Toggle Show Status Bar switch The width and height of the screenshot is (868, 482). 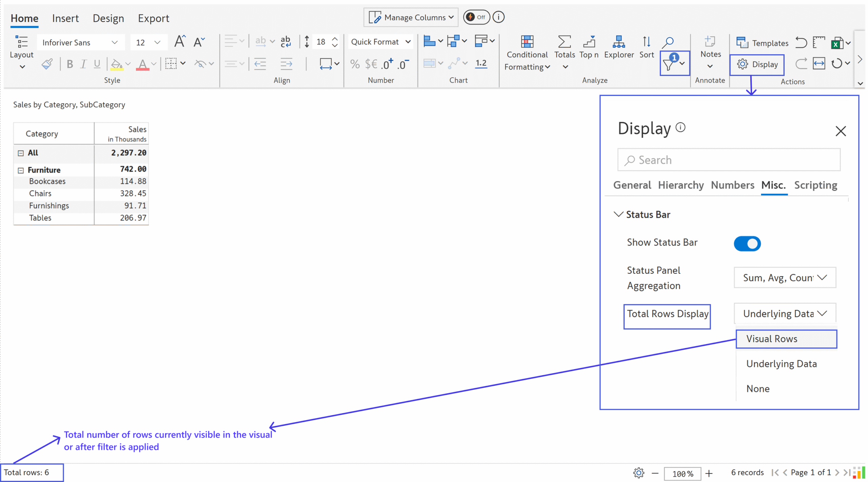[747, 243]
